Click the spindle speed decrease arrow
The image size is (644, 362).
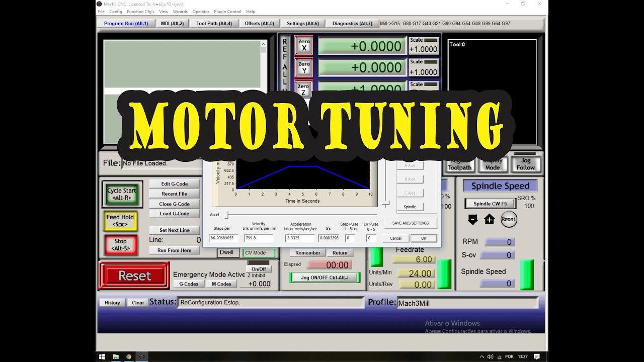click(472, 219)
